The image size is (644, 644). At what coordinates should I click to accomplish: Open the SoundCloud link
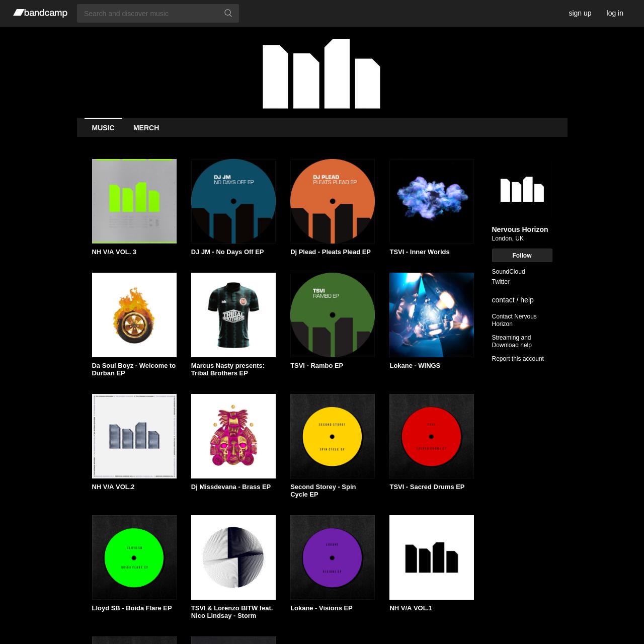508,272
